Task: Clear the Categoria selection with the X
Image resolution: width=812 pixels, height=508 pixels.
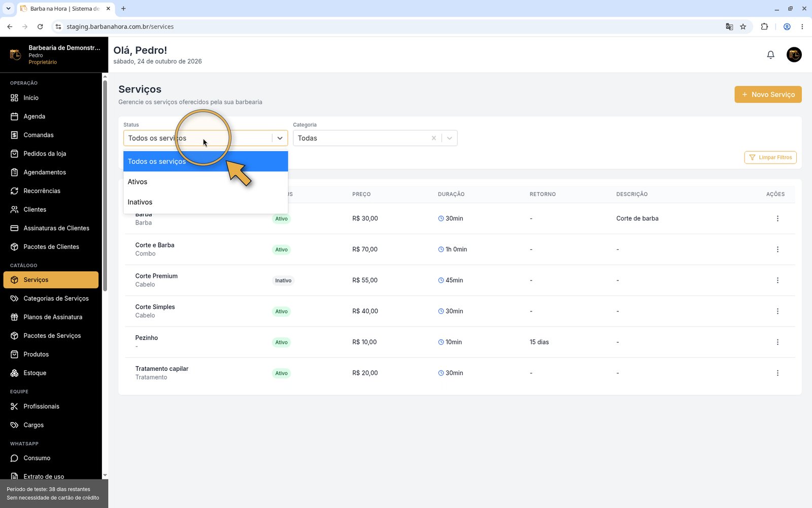Action: (x=433, y=138)
